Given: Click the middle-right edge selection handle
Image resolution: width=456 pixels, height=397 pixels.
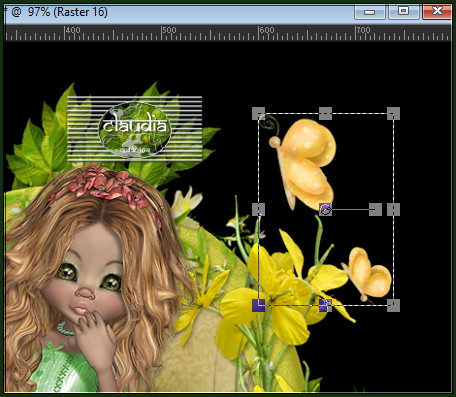Looking at the screenshot, I should click(x=393, y=210).
